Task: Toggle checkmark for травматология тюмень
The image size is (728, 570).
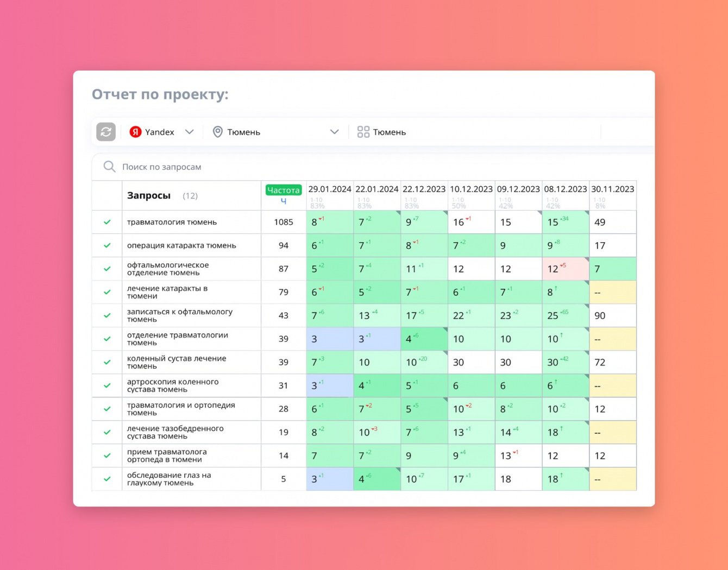Action: tap(107, 222)
